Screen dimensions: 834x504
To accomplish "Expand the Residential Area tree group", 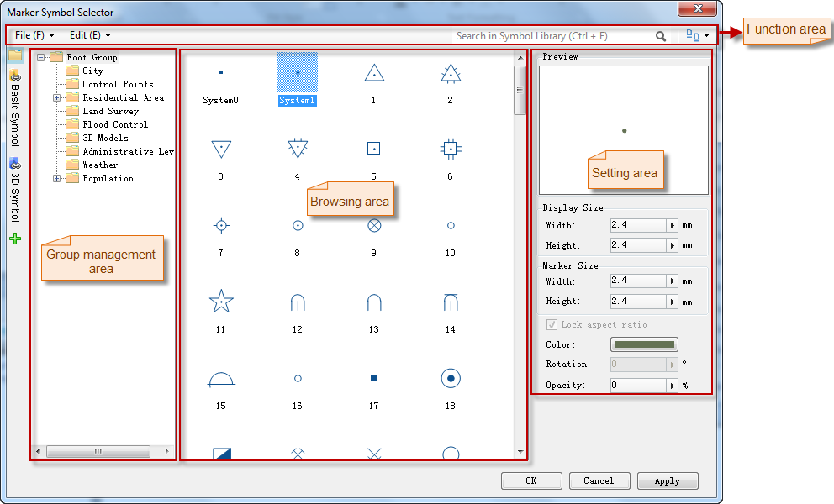I will coord(56,98).
